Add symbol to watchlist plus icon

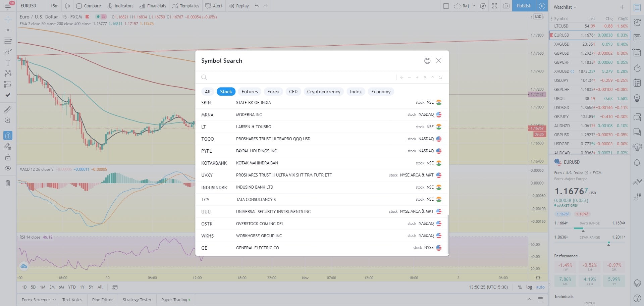[622, 7]
